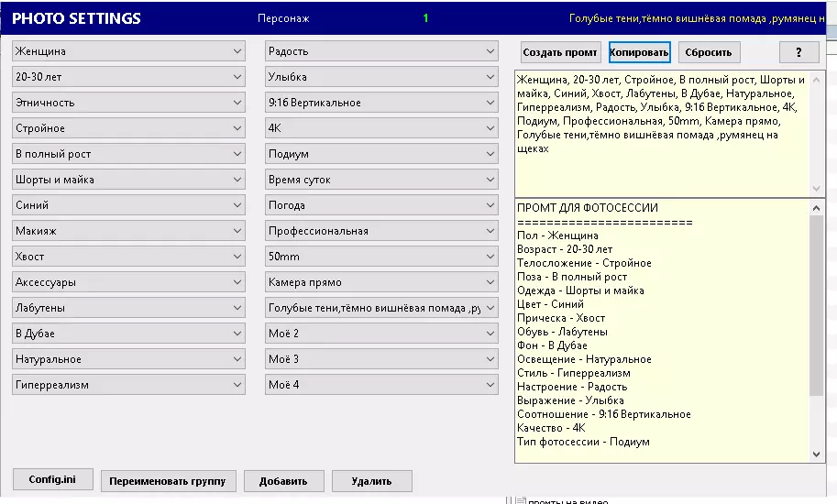The width and height of the screenshot is (837, 504).
Task: Click the line Возраст - 20-30 лет
Action: 564,249
